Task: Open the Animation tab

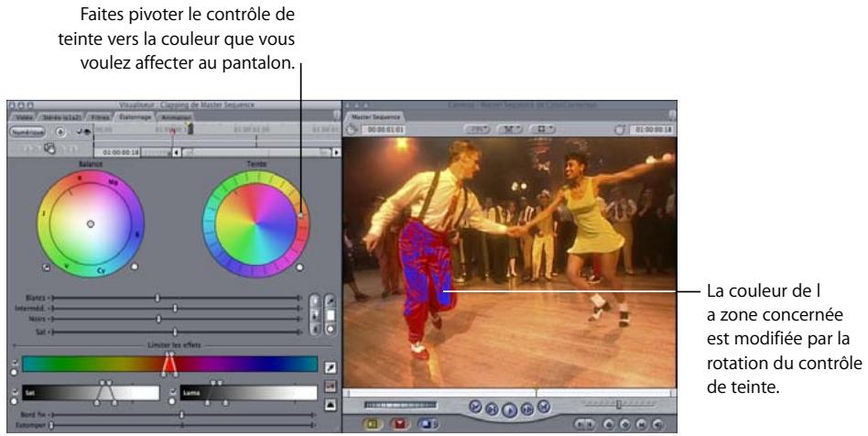Action: pyautogui.click(x=175, y=117)
